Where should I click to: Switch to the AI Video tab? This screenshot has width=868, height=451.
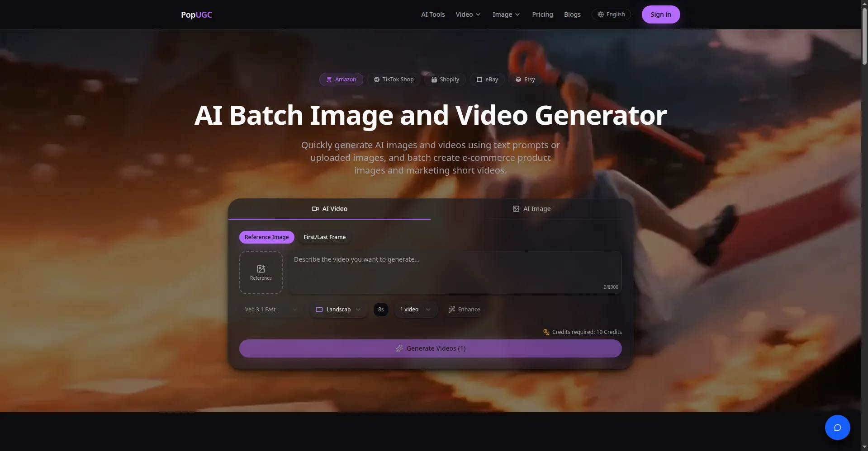coord(329,209)
